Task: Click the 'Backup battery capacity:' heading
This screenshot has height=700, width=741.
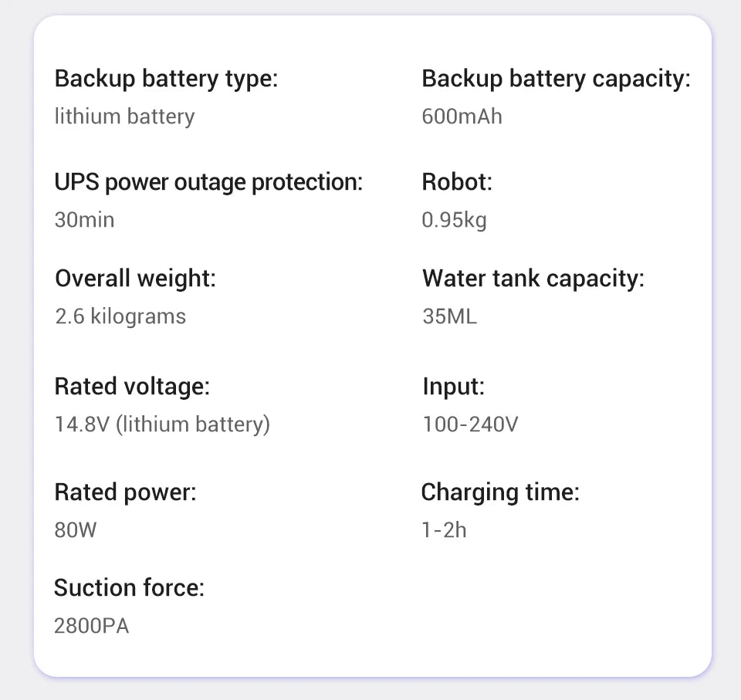Action: tap(556, 79)
